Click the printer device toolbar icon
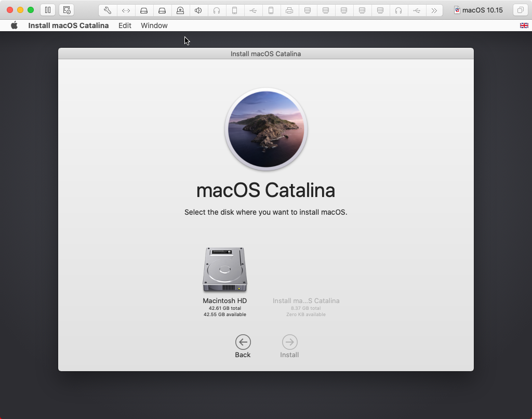The height and width of the screenshot is (419, 532). tap(289, 10)
